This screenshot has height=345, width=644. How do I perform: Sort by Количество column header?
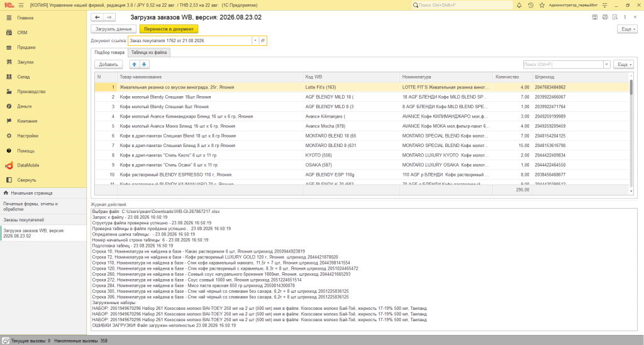512,77
